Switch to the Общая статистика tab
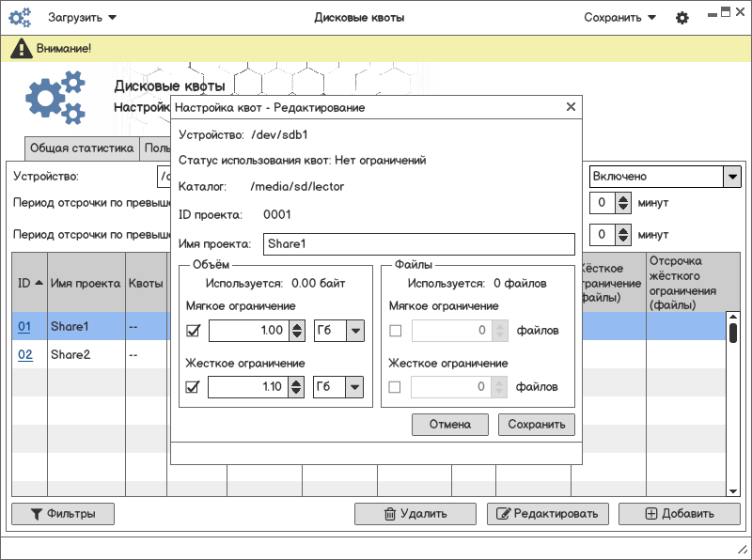 coord(82,148)
